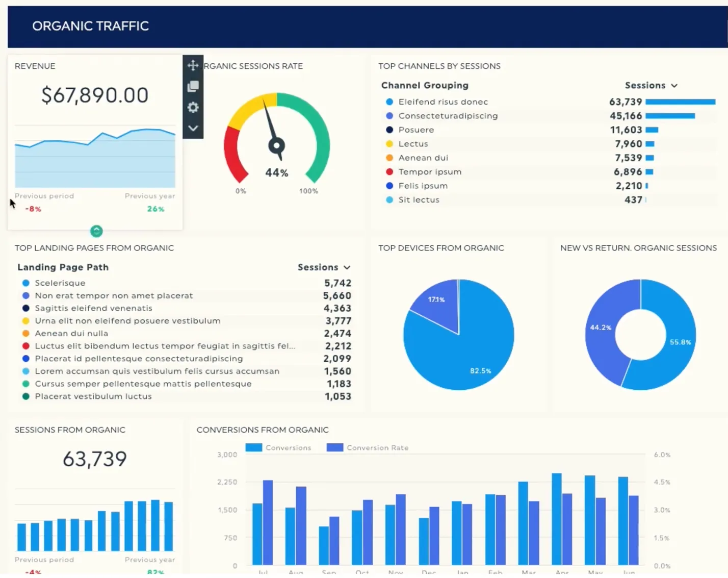This screenshot has width=728, height=578.
Task: Open Sessions sort dropdown in Landing Pages
Action: click(324, 267)
